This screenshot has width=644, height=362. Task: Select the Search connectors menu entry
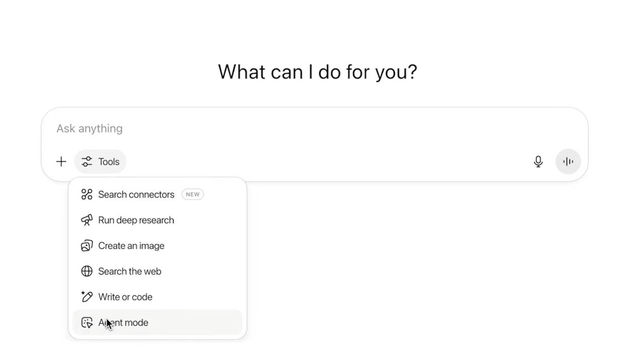[157, 195]
